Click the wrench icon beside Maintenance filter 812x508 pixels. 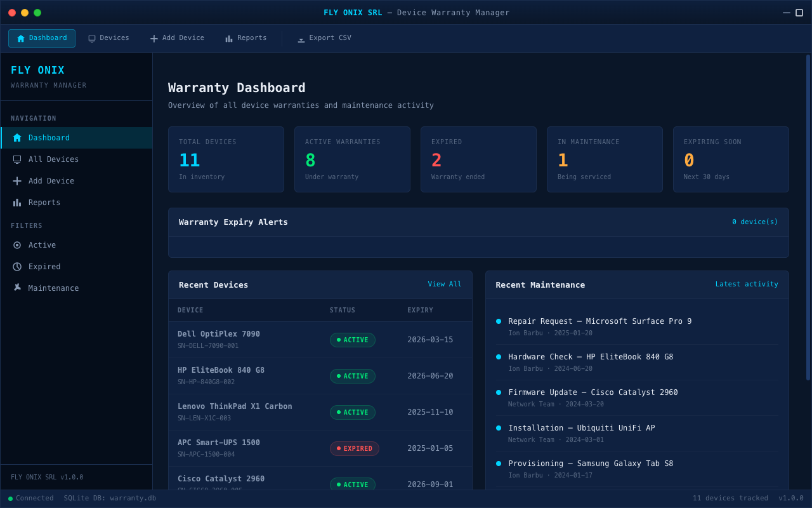18,288
